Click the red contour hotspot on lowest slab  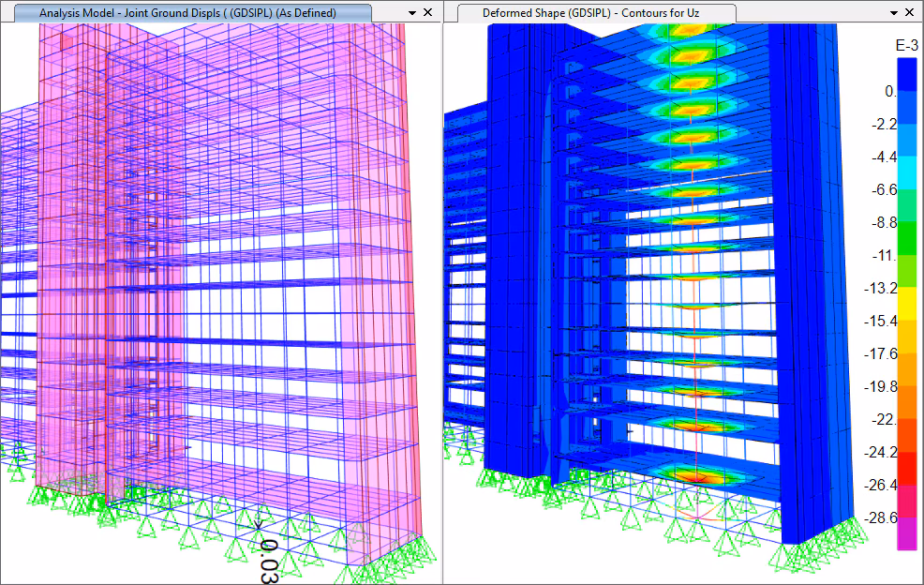click(694, 478)
